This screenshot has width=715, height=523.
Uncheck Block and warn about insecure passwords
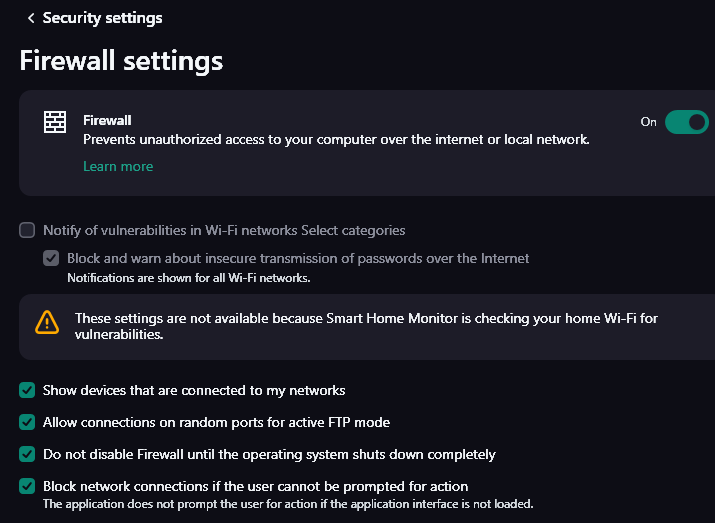pos(51,258)
